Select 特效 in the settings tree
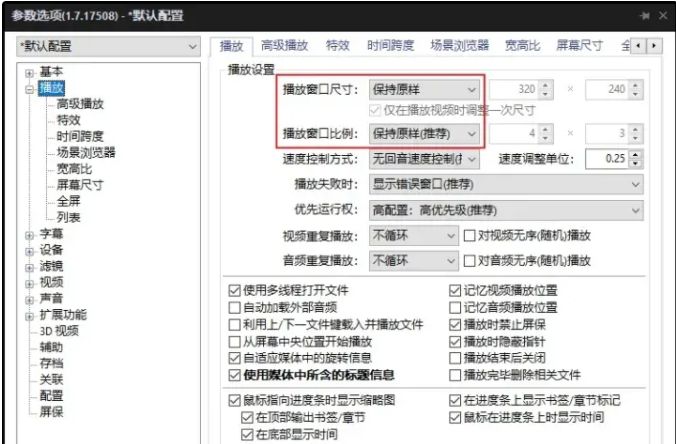676x444 pixels. click(x=69, y=120)
